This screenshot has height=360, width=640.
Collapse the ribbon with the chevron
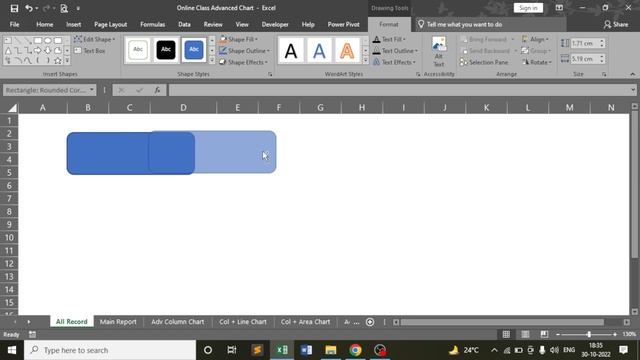pos(633,74)
